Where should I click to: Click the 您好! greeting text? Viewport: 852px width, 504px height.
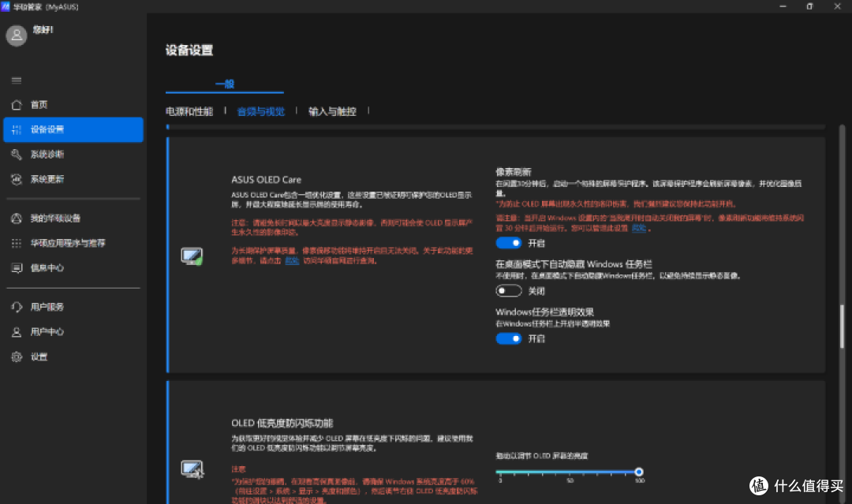point(43,30)
